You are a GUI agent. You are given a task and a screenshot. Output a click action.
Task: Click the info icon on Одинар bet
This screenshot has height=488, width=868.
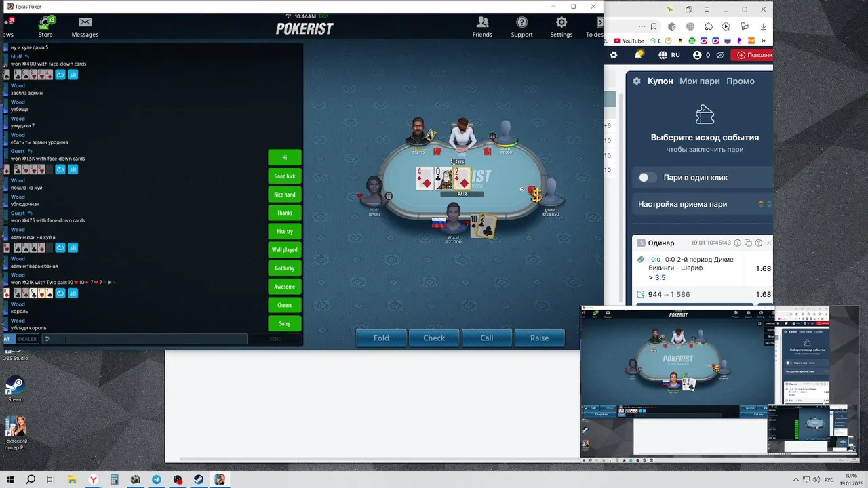click(736, 243)
